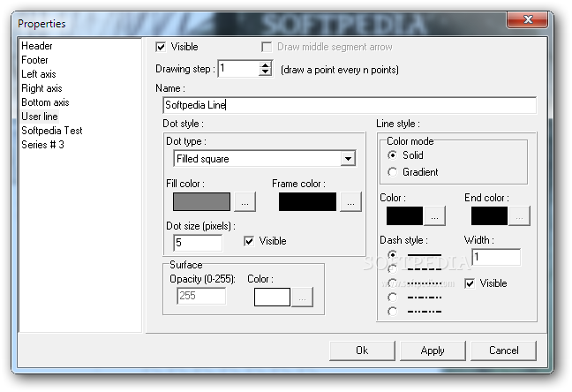The width and height of the screenshot is (572, 392).
Task: Click the End color swatch
Action: tap(489, 216)
